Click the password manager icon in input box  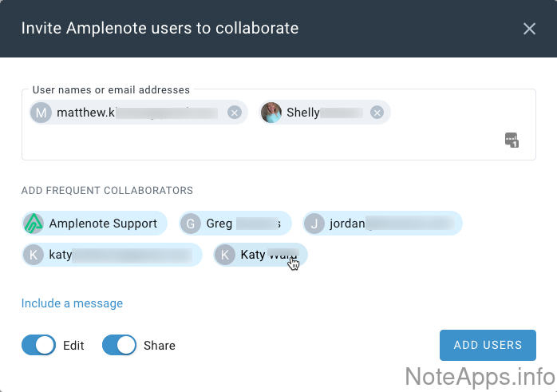point(512,140)
